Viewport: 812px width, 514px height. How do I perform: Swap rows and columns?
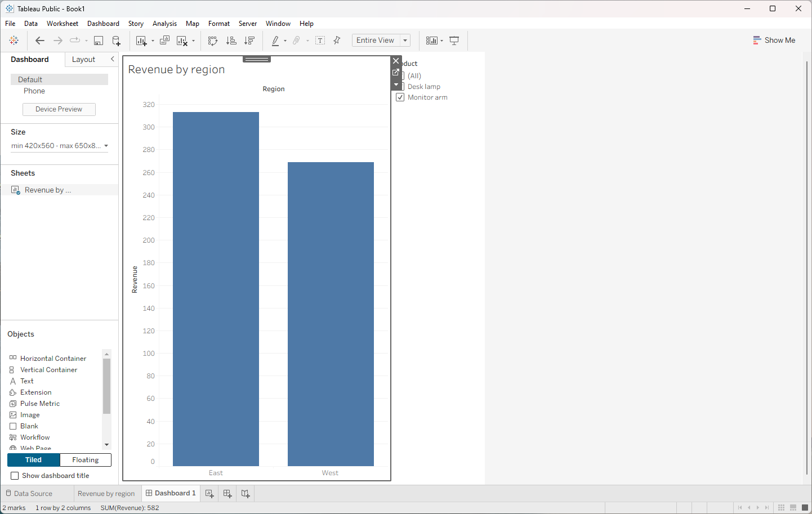(x=213, y=41)
